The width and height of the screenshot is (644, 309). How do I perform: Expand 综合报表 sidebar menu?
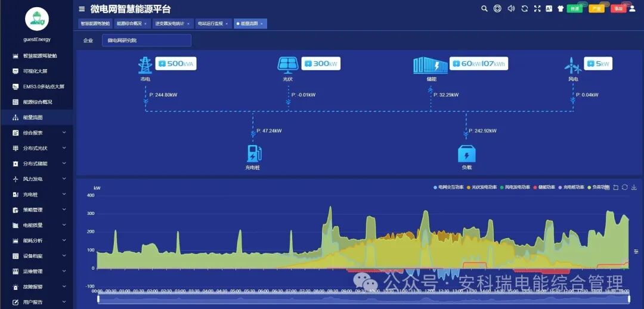point(37,133)
